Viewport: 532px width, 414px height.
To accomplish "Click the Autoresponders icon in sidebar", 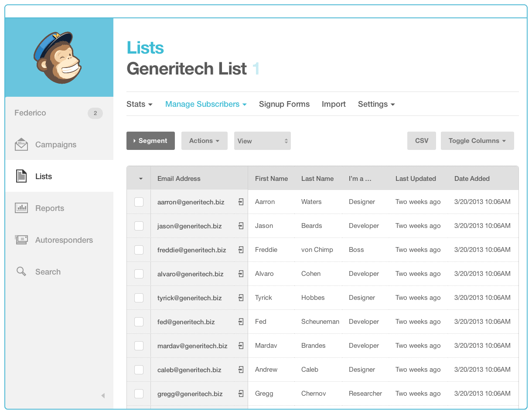I will (x=21, y=240).
